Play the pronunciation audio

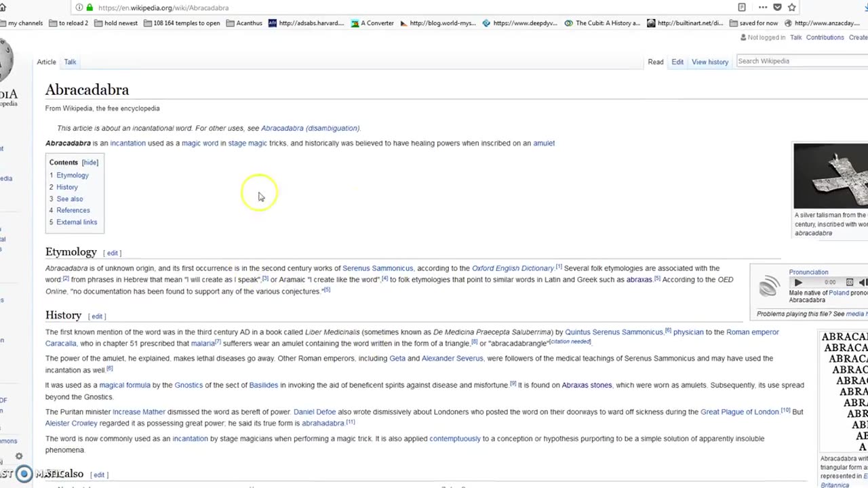[798, 282]
